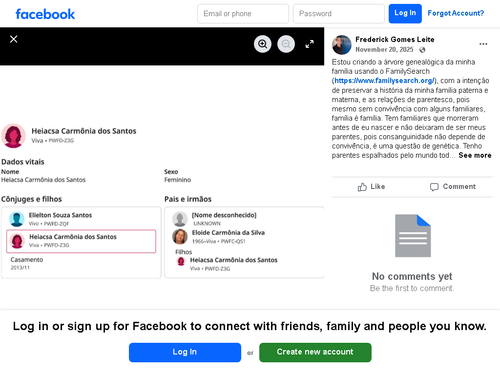This screenshot has height=375, width=500.
Task: Close the photo viewer with X
Action: (14, 39)
